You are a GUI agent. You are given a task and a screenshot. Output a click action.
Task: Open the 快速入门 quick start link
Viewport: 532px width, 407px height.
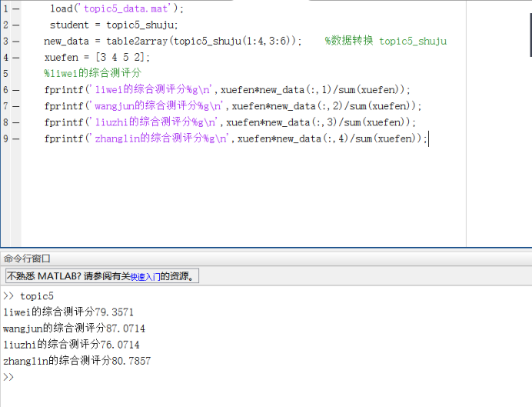(145, 277)
